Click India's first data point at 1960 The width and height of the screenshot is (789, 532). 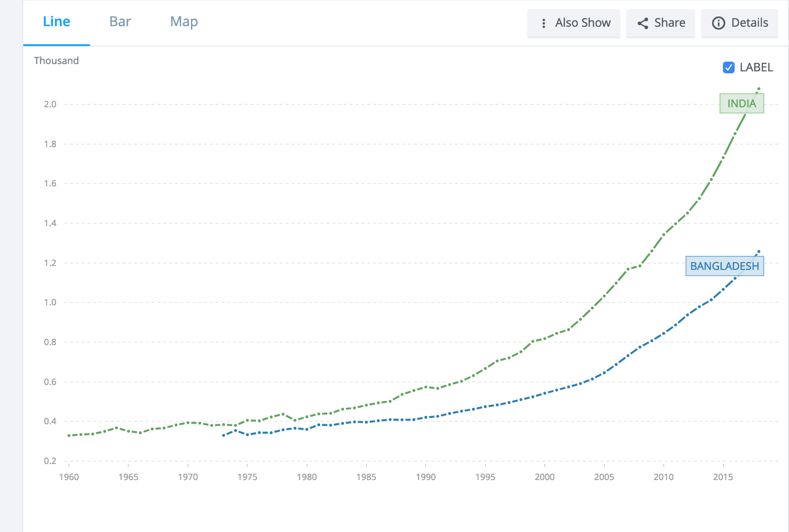69,435
